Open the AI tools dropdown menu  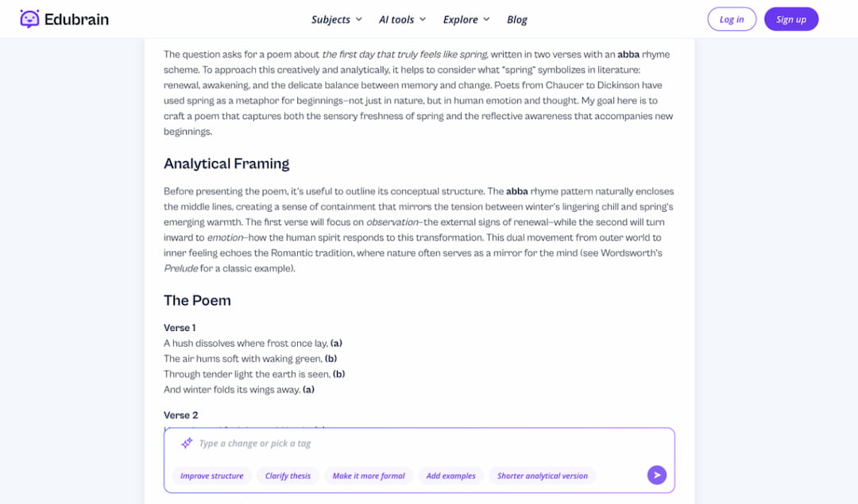coord(396,19)
